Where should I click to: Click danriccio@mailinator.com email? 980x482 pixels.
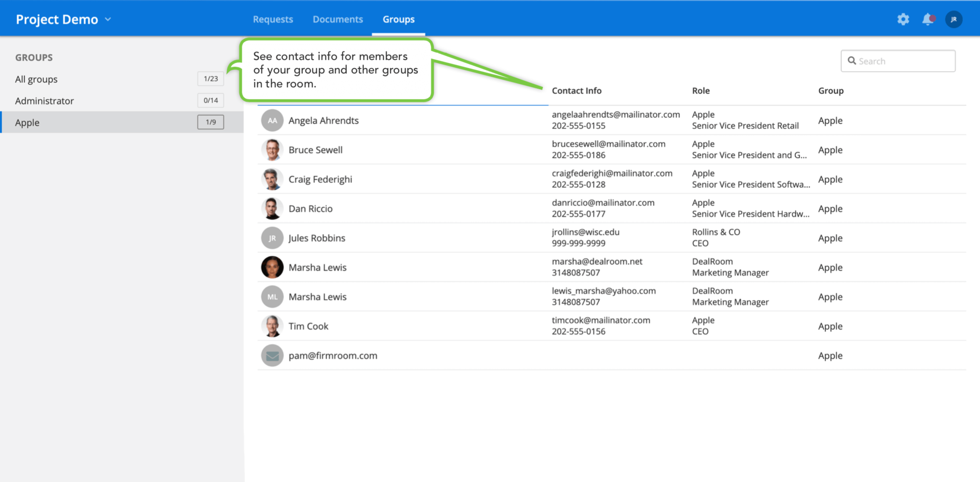pyautogui.click(x=603, y=203)
